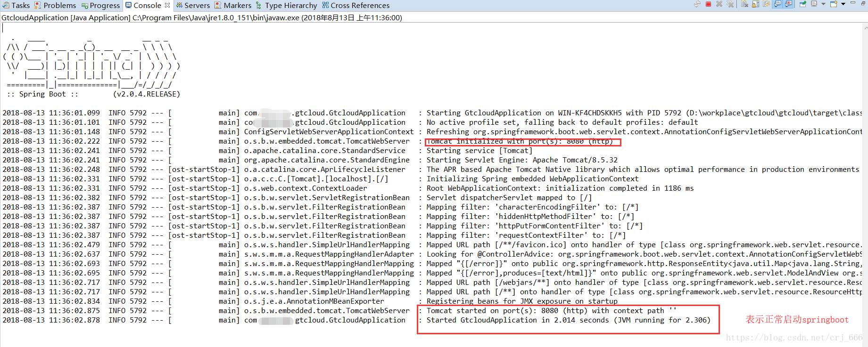Click the 'The APR based Apache Tomcat Native library' message

(x=643, y=169)
